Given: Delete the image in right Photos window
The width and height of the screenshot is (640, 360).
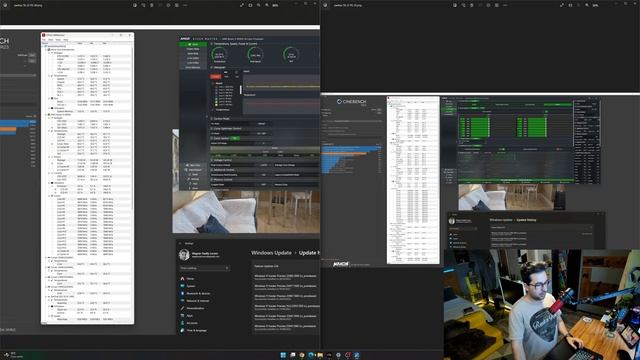Looking at the screenshot, I should pos(472,5).
